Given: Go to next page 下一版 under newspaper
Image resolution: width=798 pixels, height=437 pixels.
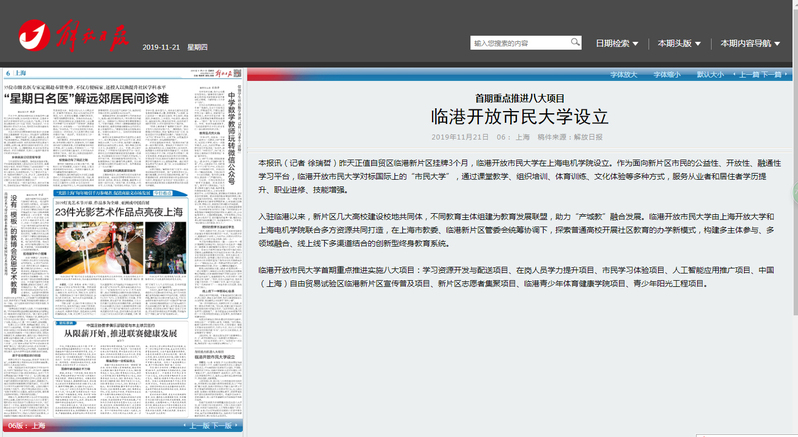Looking at the screenshot, I should 223,426.
